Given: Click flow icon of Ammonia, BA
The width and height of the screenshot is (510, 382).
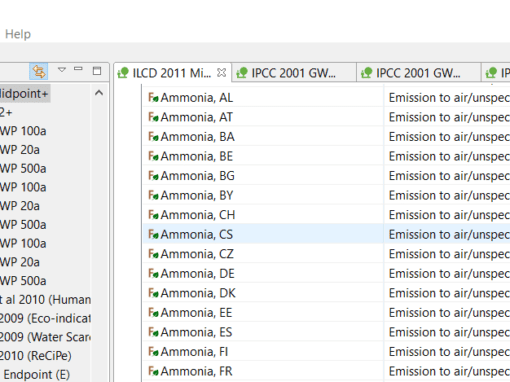Looking at the screenshot, I should pyautogui.click(x=153, y=137).
